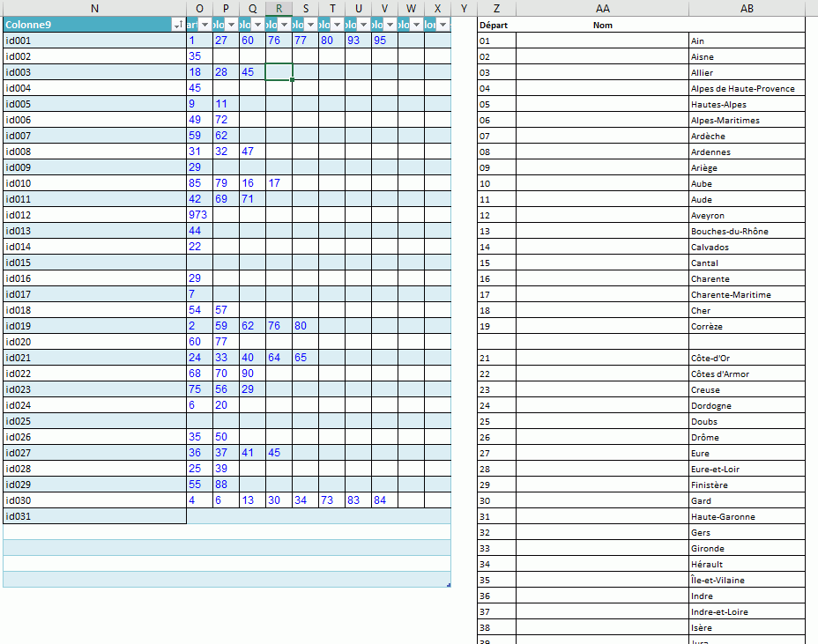Select the entire column N via its header

[94, 8]
